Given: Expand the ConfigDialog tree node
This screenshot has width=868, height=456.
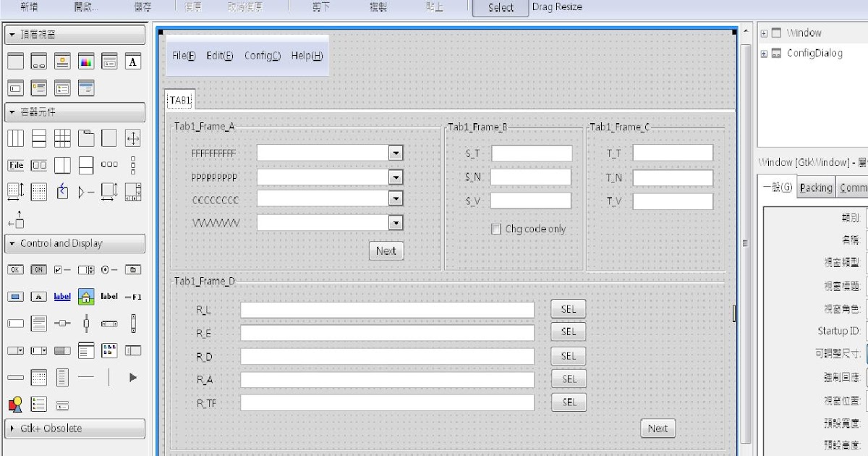Looking at the screenshot, I should (x=764, y=54).
